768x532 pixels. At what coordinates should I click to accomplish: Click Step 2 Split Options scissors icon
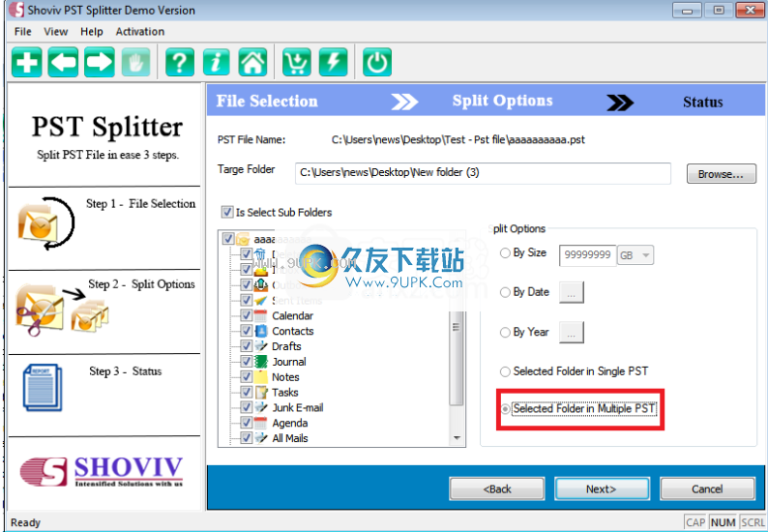[62, 310]
